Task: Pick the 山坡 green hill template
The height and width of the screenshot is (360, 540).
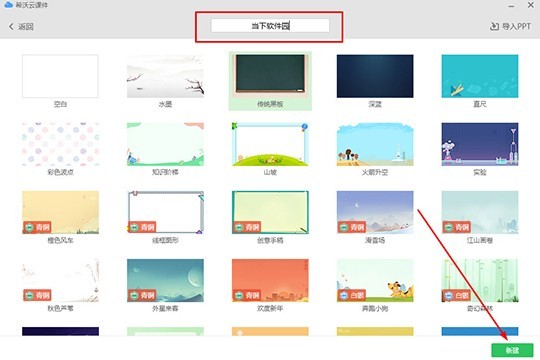Action: [270, 144]
